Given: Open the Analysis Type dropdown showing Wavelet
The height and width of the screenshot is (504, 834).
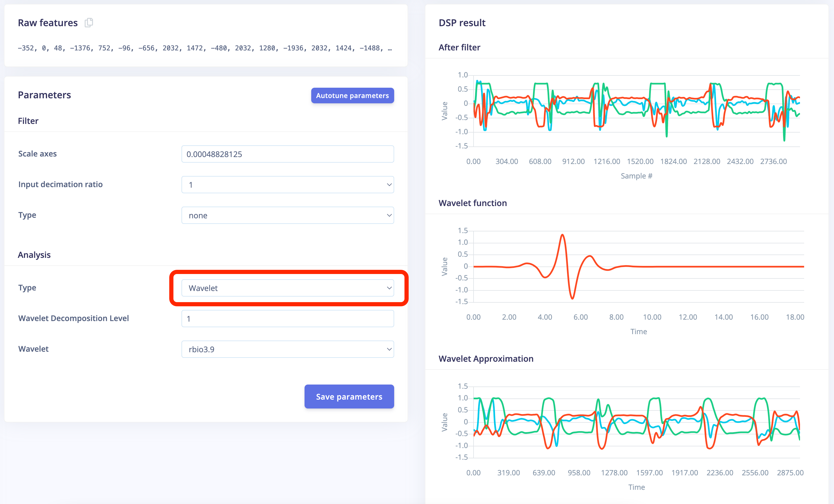Looking at the screenshot, I should click(287, 288).
